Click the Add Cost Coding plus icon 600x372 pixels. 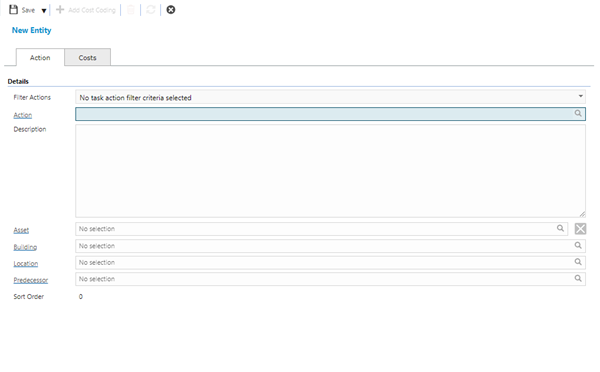(x=60, y=10)
